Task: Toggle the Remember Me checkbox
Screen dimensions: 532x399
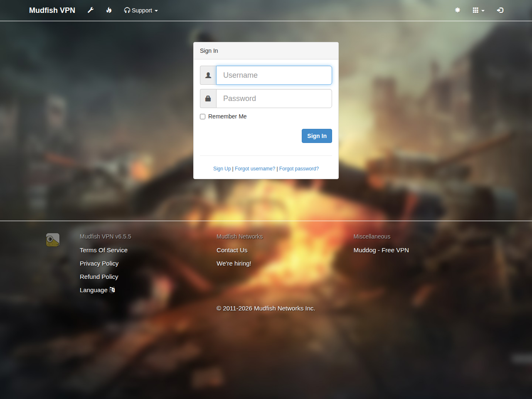Action: (x=203, y=116)
